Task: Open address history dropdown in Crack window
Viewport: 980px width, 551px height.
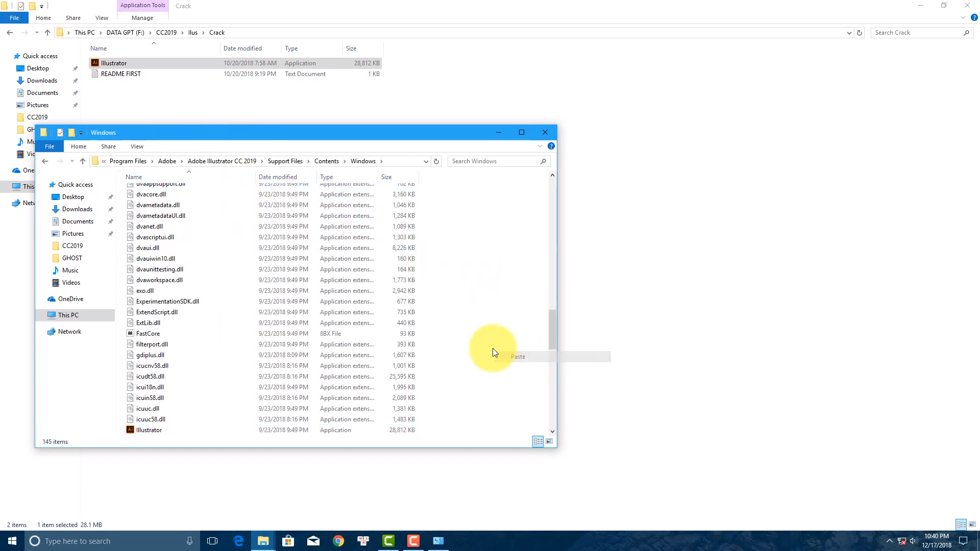Action: (x=849, y=33)
